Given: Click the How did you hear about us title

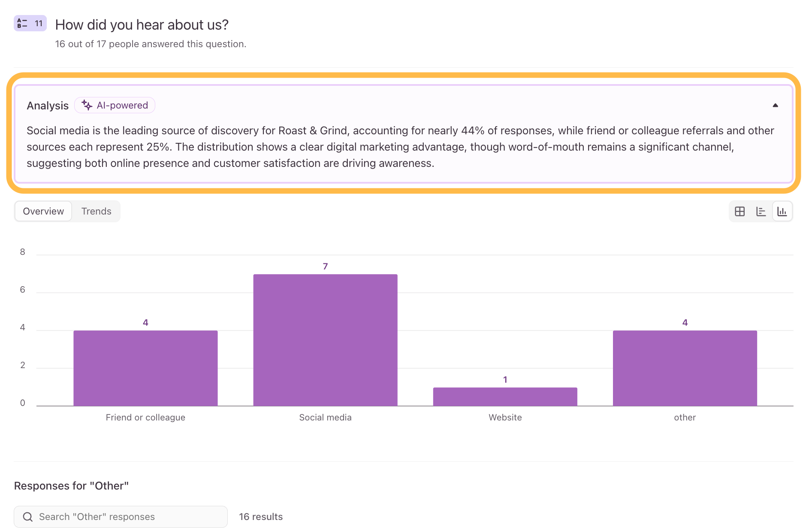Looking at the screenshot, I should tap(142, 25).
